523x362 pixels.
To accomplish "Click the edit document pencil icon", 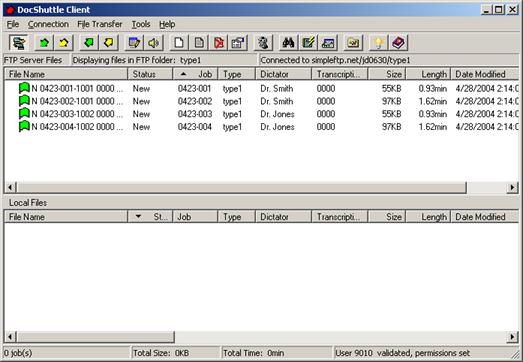I will pyautogui.click(x=134, y=43).
